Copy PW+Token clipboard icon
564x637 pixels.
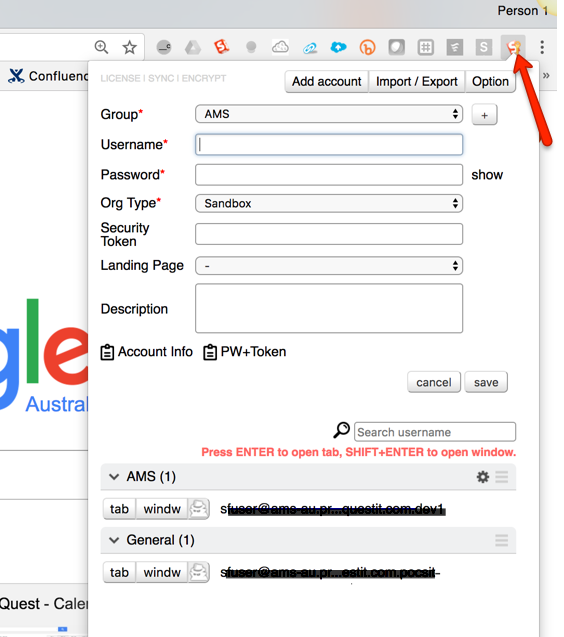pyautogui.click(x=210, y=352)
